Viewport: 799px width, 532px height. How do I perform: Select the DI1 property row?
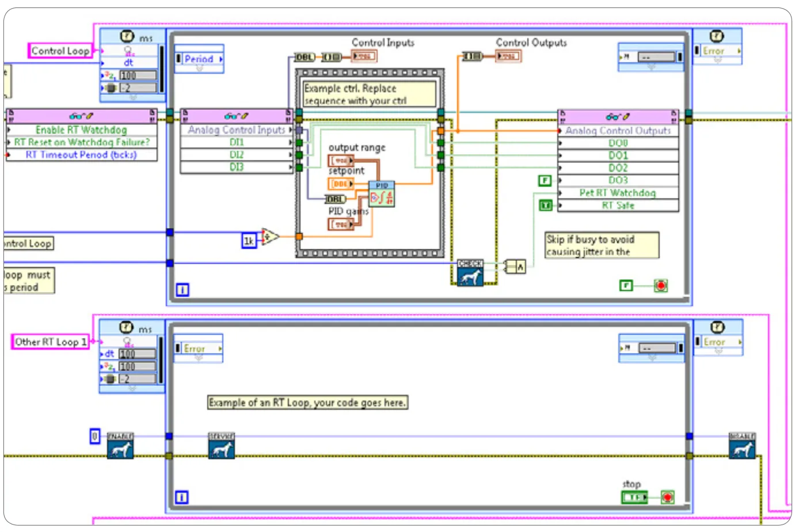pos(237,142)
